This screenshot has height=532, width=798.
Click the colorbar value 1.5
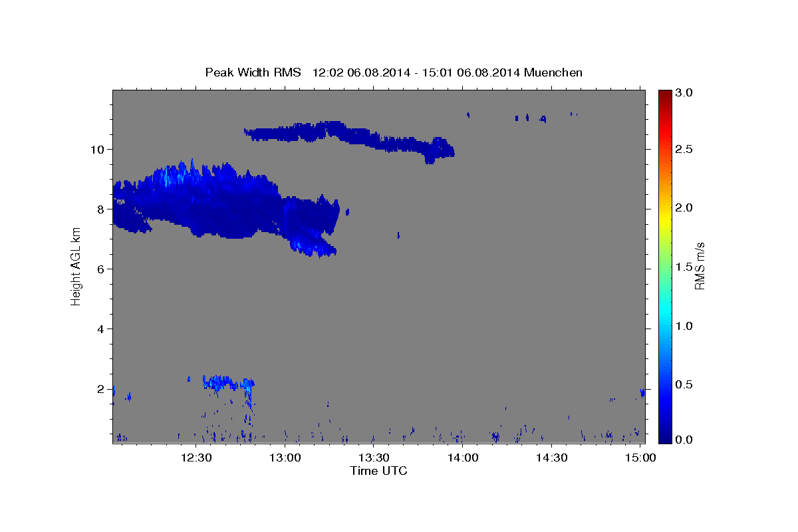coord(686,267)
